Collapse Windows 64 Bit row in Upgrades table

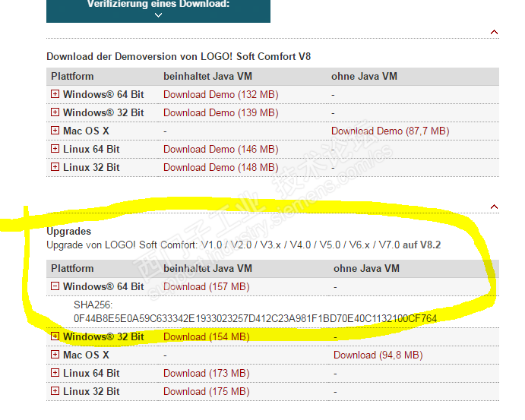click(55, 286)
